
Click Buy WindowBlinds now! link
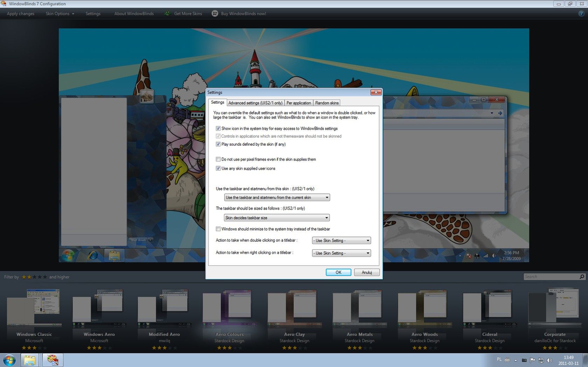tap(244, 14)
